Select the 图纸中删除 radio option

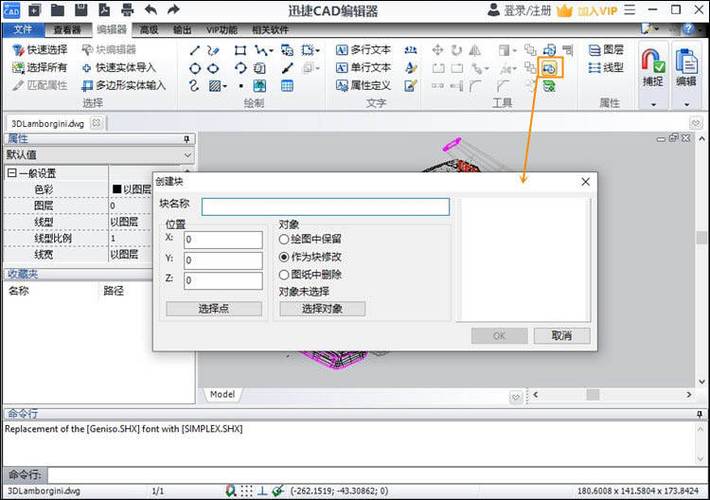pos(284,274)
